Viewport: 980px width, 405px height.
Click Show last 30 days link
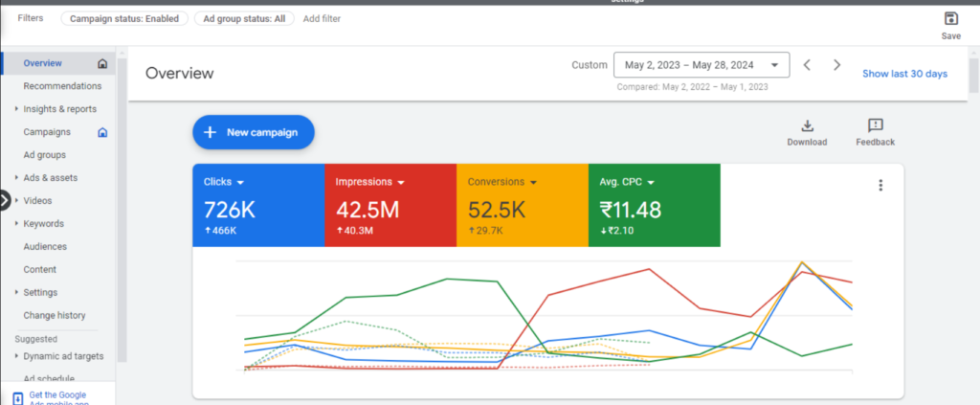pos(905,74)
